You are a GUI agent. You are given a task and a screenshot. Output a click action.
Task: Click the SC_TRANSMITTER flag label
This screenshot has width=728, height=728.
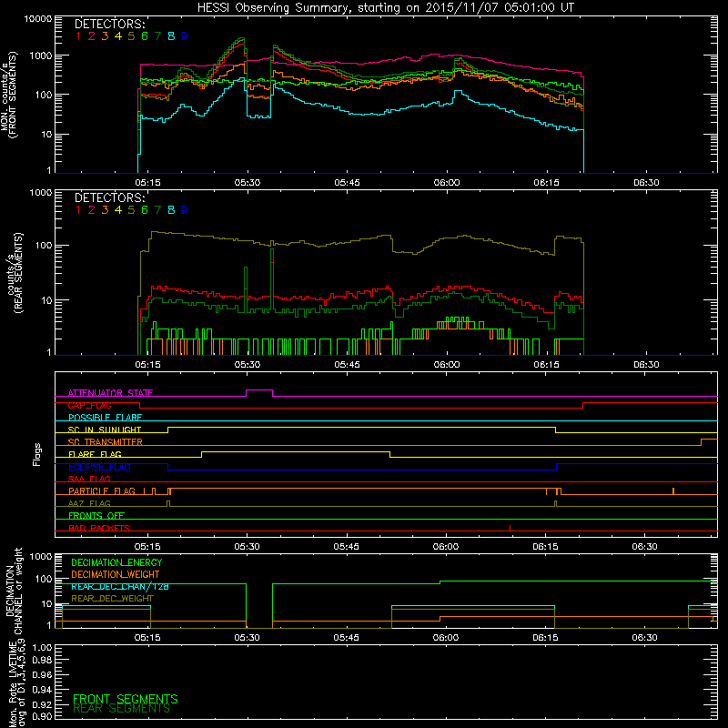click(x=106, y=442)
